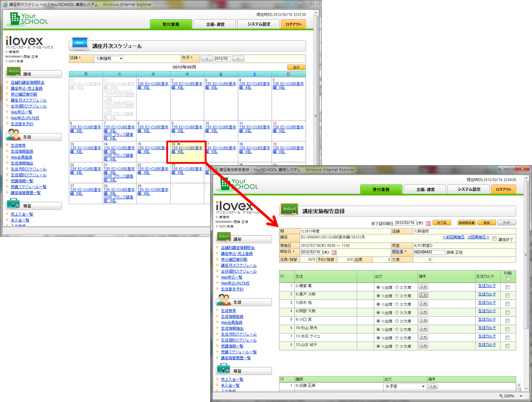Click the 精算 cash register icon in front sidebar
This screenshot has height=402, width=532.
point(224,369)
